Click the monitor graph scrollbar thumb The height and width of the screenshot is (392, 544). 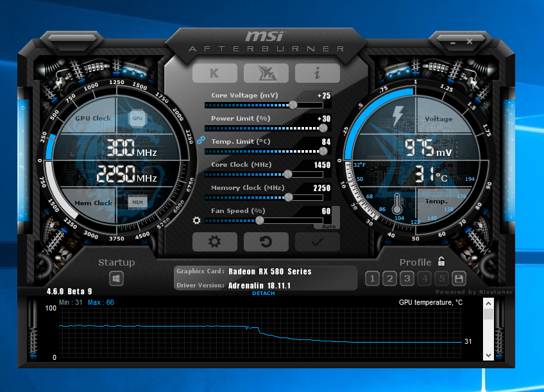coord(488,314)
